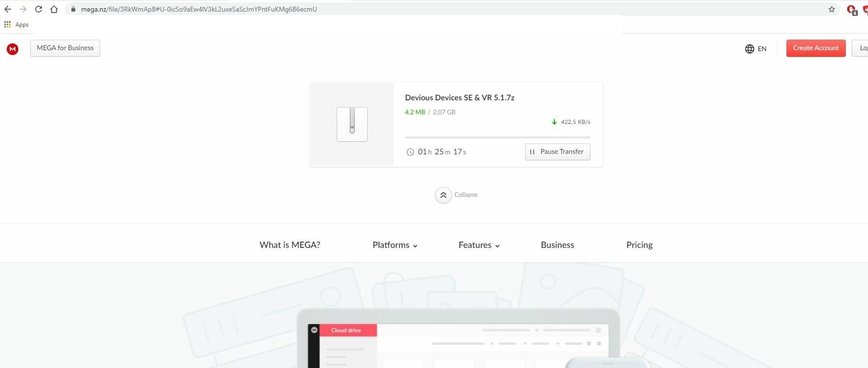Click the Collapse label
Image resolution: width=868 pixels, height=368 pixels.
click(466, 195)
